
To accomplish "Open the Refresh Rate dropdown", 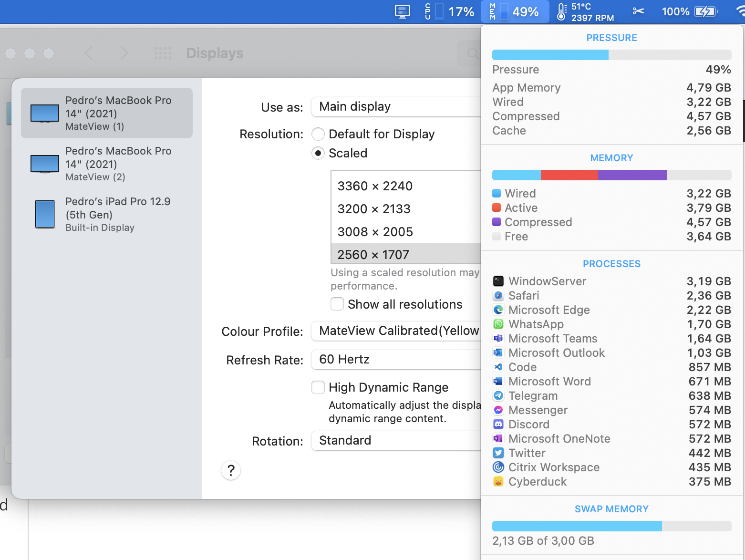I will pos(396,360).
